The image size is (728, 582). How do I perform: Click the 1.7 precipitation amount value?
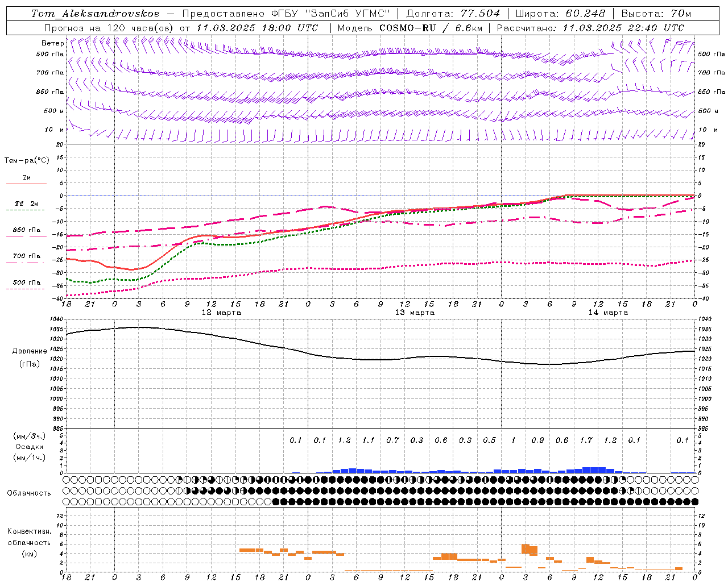[x=586, y=440]
